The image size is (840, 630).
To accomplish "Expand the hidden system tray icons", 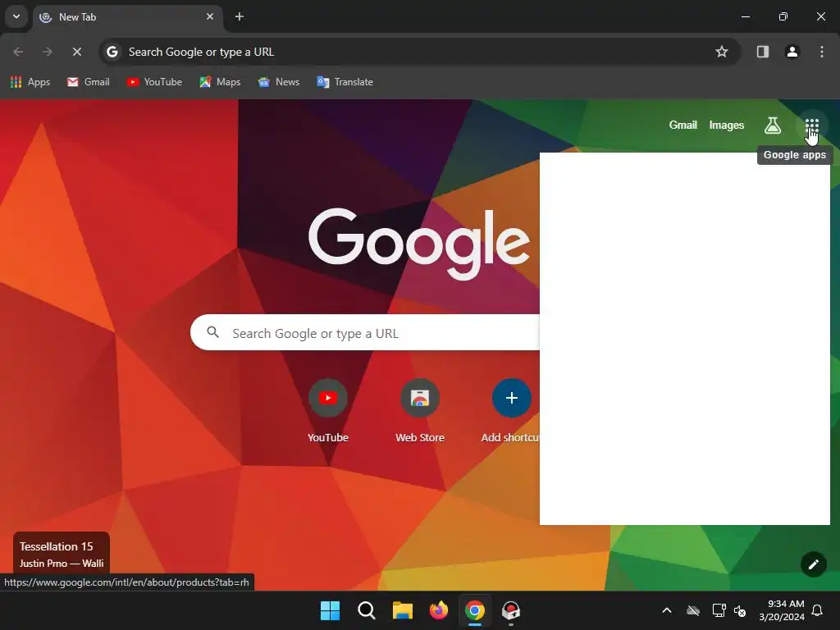I will (x=667, y=610).
